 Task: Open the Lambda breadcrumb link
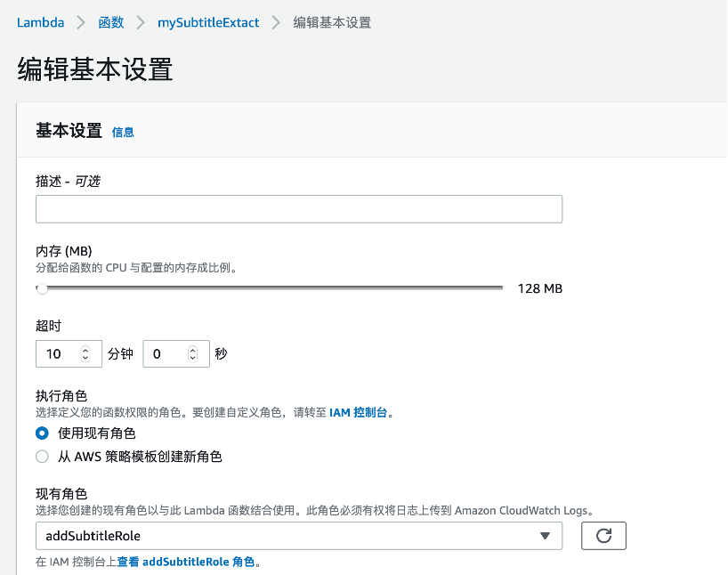click(x=40, y=22)
